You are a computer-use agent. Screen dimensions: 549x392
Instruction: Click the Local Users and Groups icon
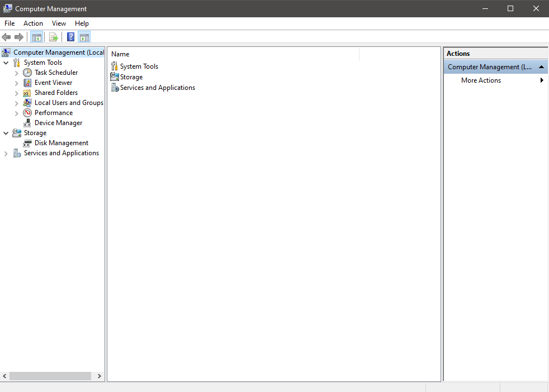coord(27,103)
